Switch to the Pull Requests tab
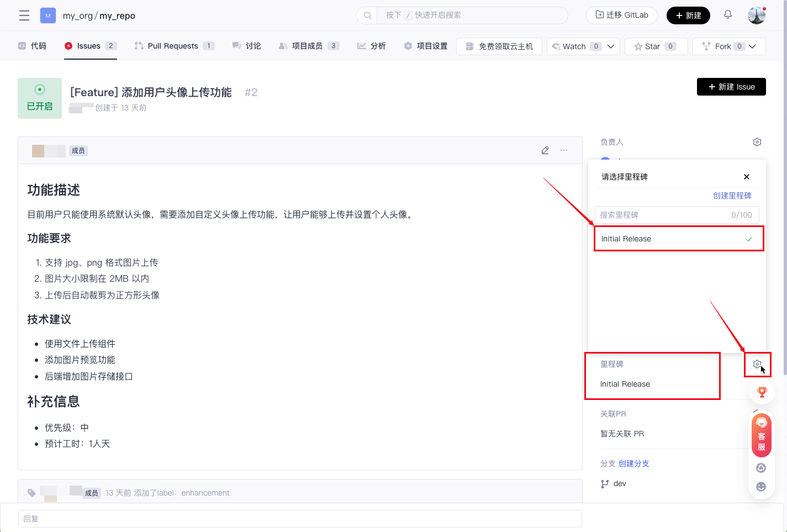This screenshot has height=532, width=787. 172,46
